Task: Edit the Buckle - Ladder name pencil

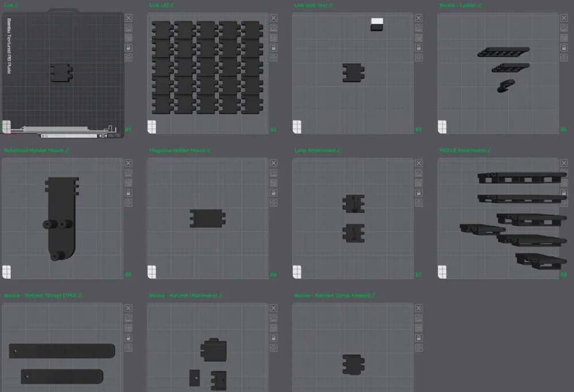Action: pyautogui.click(x=480, y=5)
